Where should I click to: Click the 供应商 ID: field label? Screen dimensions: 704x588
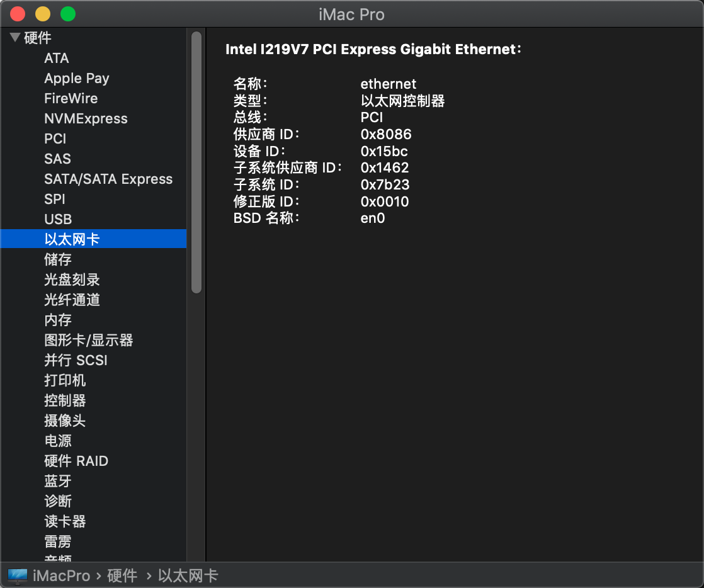[x=267, y=134]
